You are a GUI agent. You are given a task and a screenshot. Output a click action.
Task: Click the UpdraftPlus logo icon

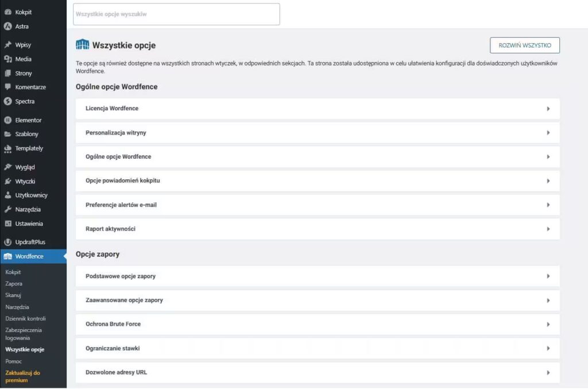tap(8, 242)
